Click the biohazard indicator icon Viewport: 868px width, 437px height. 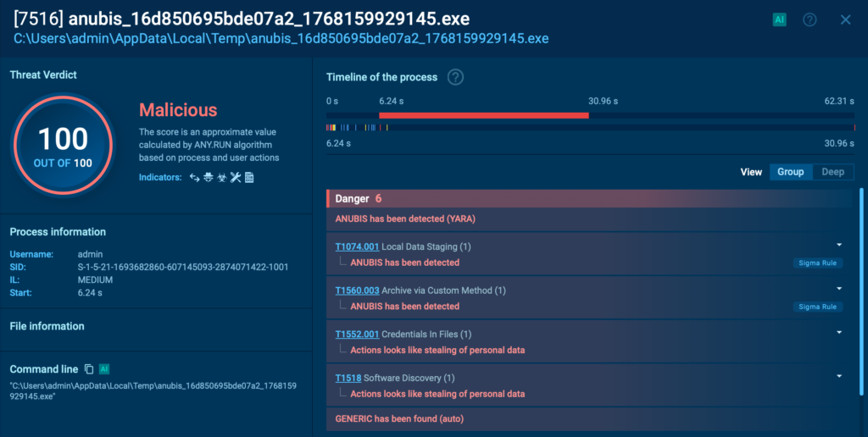(x=222, y=178)
